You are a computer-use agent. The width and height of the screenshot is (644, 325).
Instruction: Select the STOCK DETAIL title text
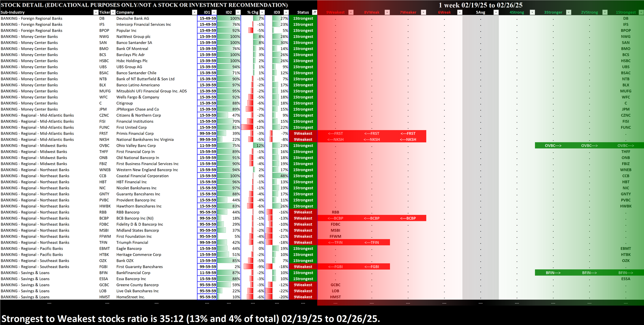[x=144, y=5]
